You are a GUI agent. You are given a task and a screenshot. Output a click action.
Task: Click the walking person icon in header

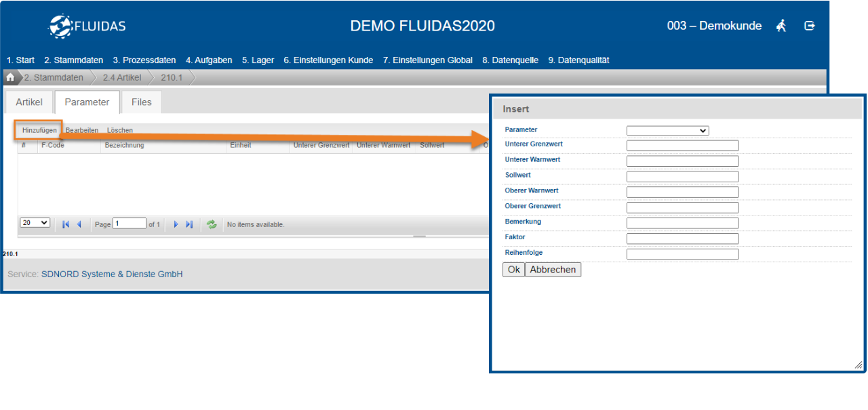(781, 26)
